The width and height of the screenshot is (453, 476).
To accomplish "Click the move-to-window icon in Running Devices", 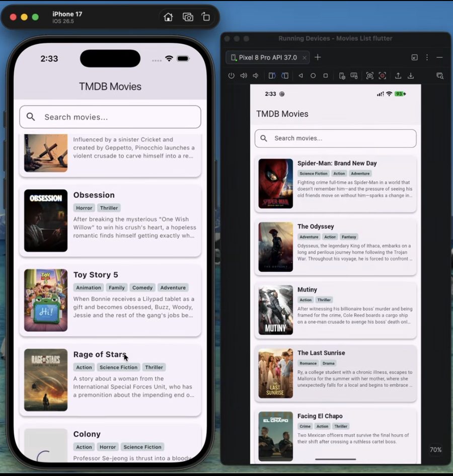I will [414, 57].
